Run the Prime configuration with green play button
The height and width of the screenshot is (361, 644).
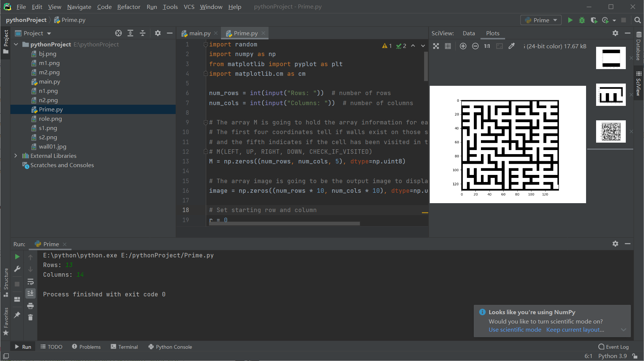coord(570,20)
